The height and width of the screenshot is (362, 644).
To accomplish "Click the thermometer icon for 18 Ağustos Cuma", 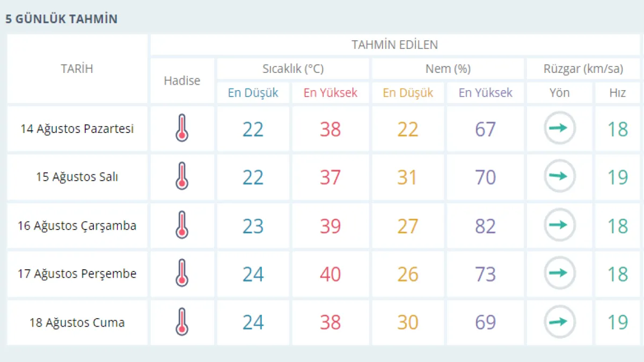I will coord(182,322).
